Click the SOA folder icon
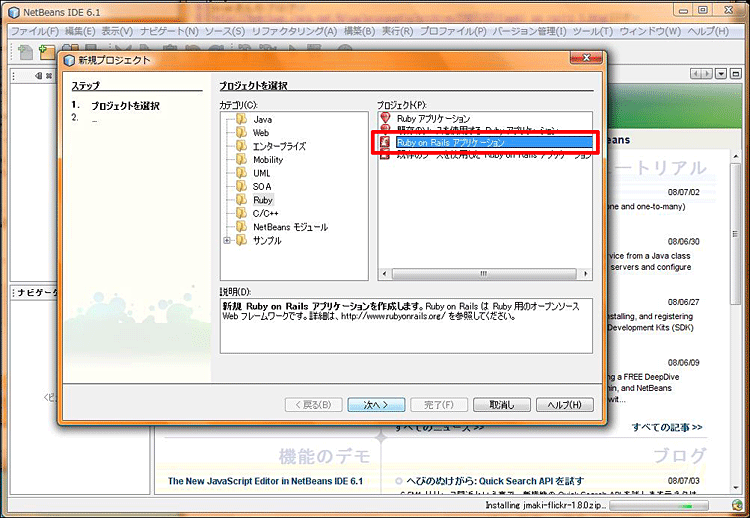This screenshot has width=750, height=518. (x=242, y=186)
